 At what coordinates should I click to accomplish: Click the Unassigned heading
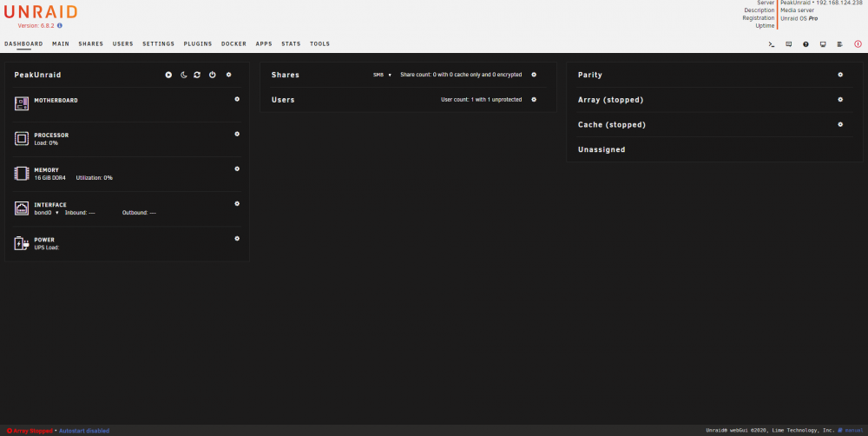(602, 149)
